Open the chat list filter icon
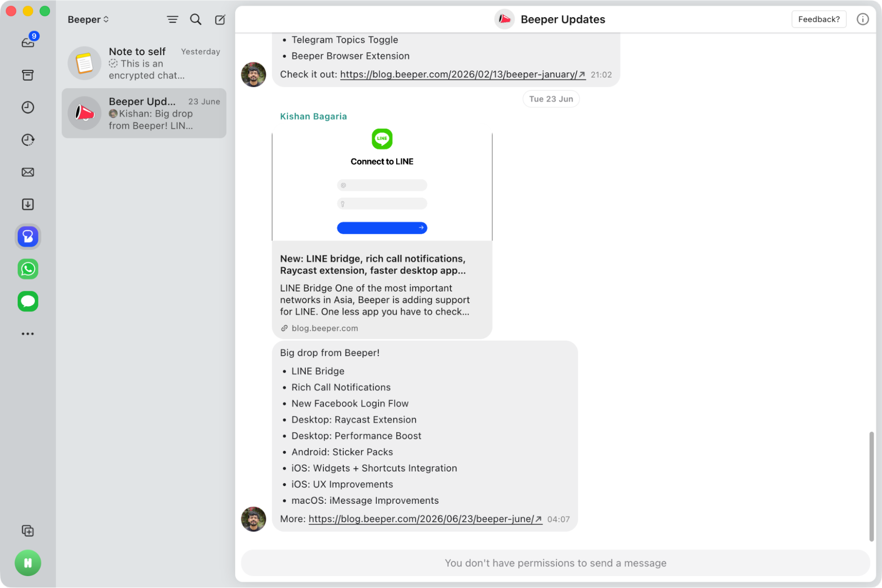Image resolution: width=882 pixels, height=588 pixels. tap(173, 19)
